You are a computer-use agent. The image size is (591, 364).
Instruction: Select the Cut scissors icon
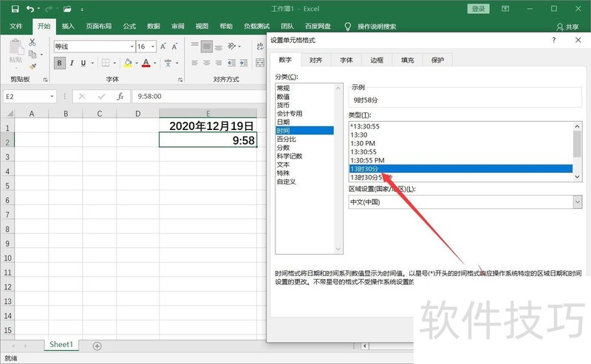[33, 42]
